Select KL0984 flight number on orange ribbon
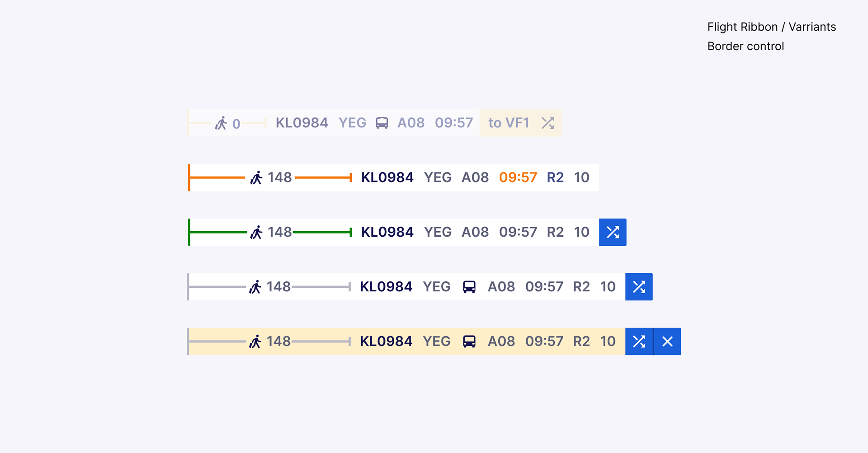 click(387, 177)
